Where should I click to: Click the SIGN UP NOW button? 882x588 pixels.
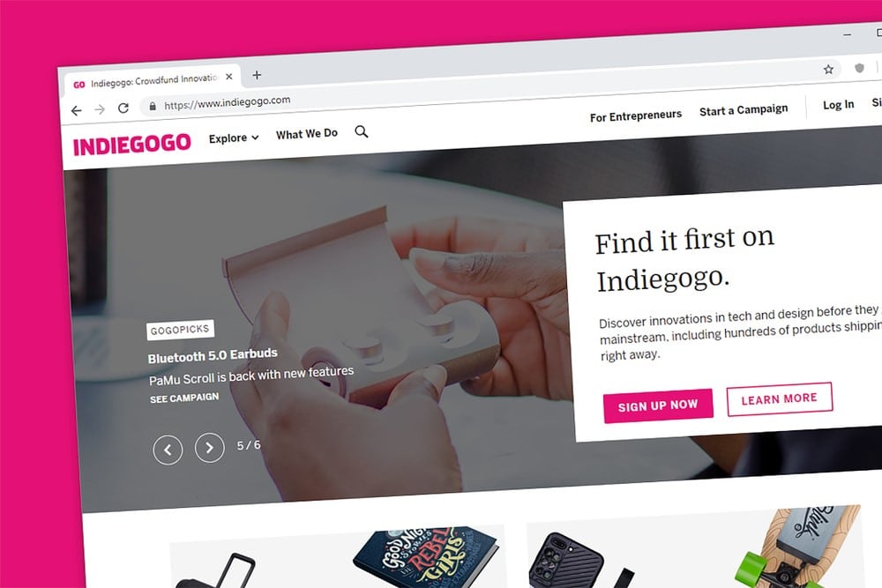(x=658, y=406)
